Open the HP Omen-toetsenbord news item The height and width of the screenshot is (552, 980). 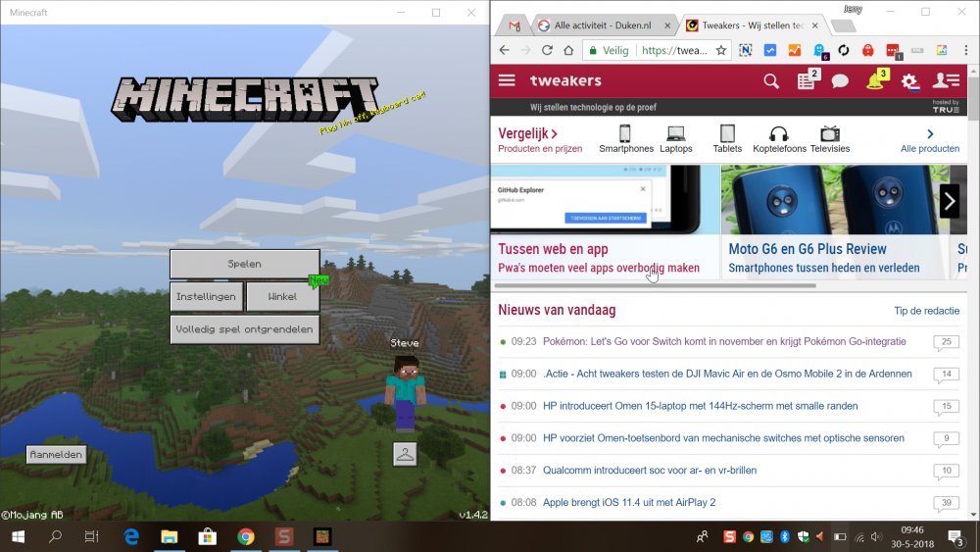723,438
